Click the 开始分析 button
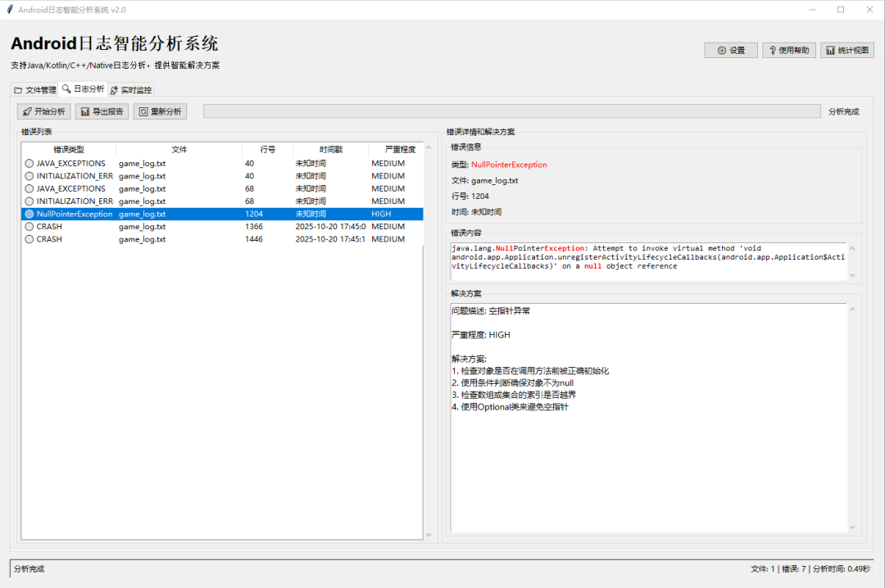This screenshot has height=588, width=885. tap(44, 111)
